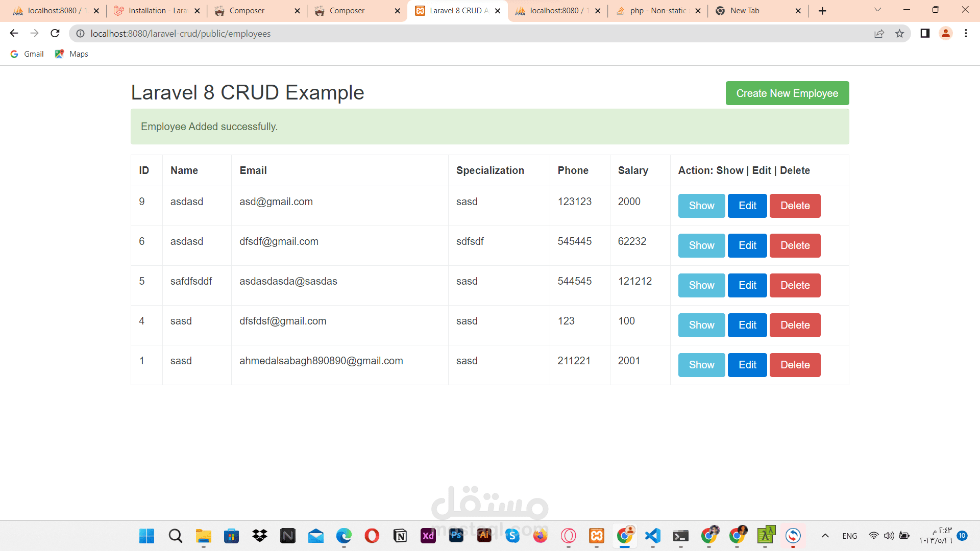Delete employee with ID 9
This screenshot has height=551, width=980.
(795, 206)
